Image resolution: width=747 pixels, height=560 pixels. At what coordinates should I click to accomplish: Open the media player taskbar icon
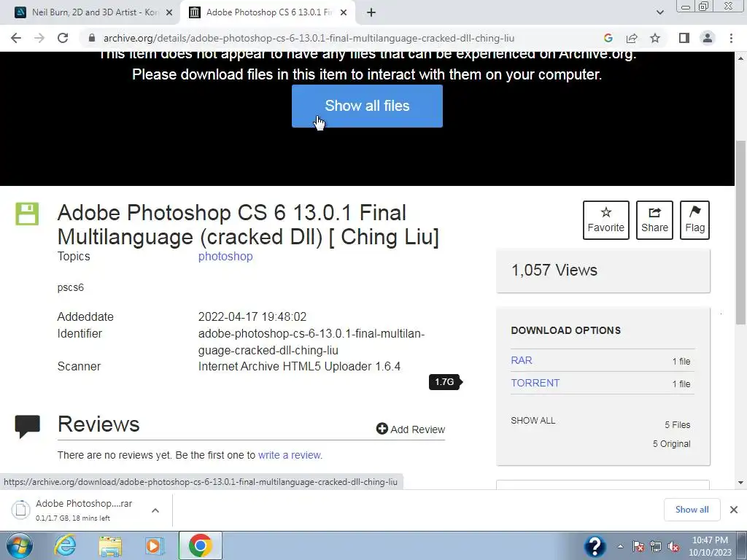pyautogui.click(x=154, y=545)
